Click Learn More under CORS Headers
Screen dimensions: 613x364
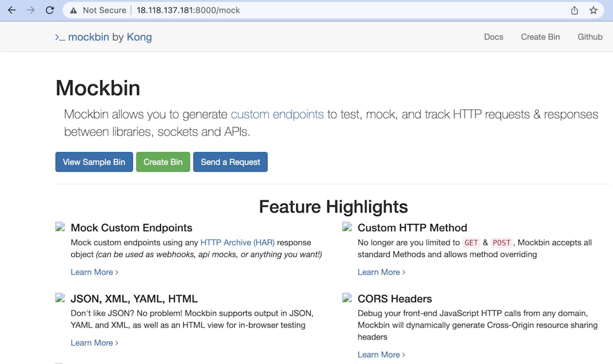[381, 354]
